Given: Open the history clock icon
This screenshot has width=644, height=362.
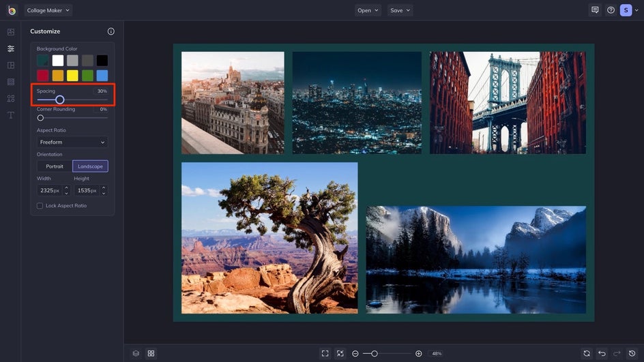Looking at the screenshot, I should 632,353.
